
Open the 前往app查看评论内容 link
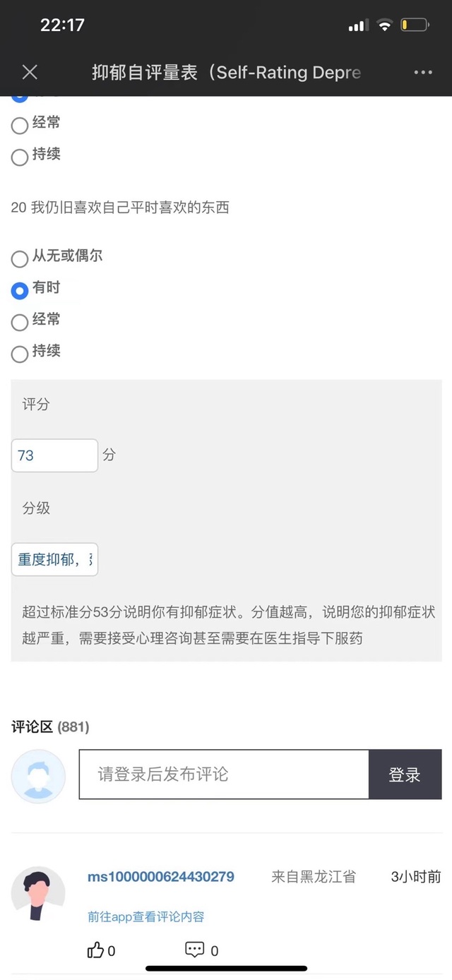(146, 916)
